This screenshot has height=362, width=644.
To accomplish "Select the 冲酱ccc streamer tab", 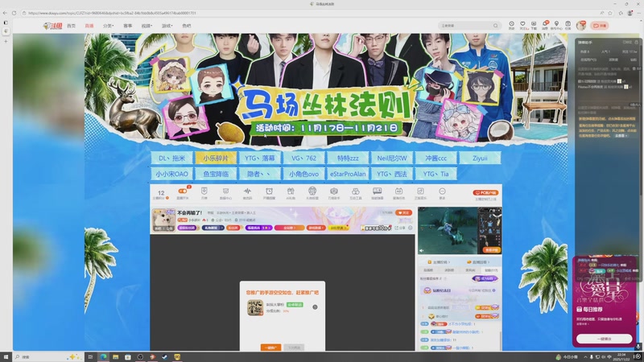I will click(x=436, y=158).
